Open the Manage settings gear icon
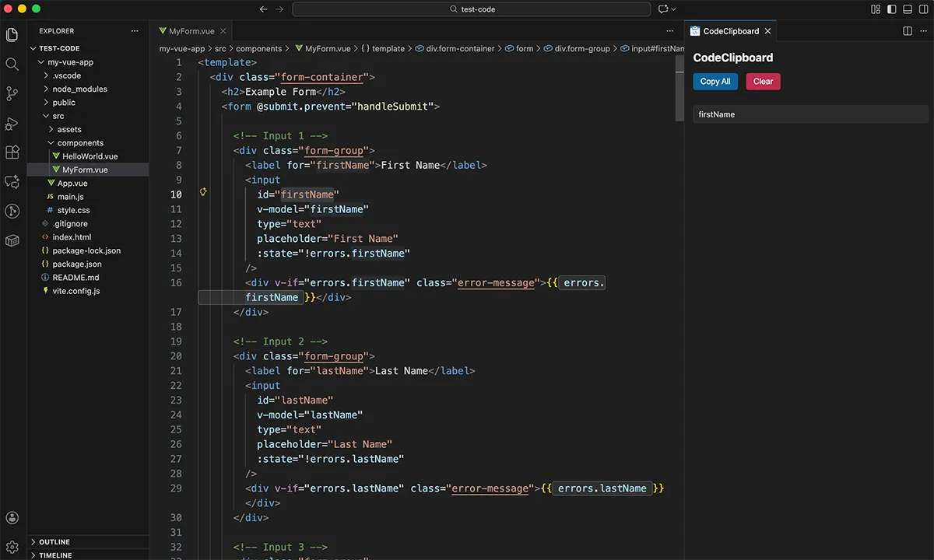The height and width of the screenshot is (560, 934). [x=12, y=547]
